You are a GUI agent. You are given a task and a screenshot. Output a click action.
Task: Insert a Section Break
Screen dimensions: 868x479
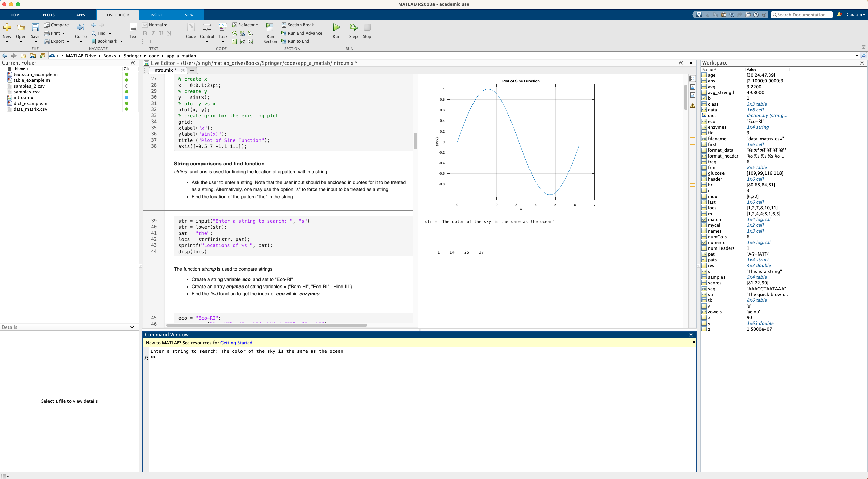pyautogui.click(x=298, y=25)
